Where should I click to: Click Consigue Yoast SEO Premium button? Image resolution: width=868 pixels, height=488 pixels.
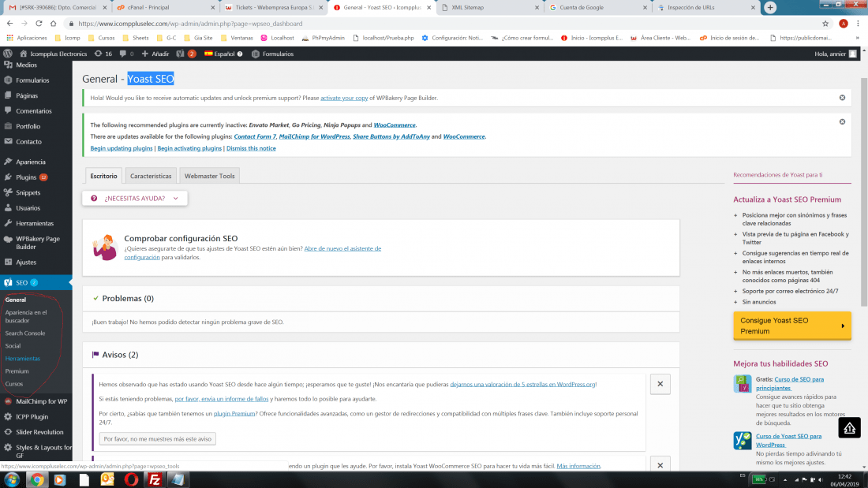791,326
